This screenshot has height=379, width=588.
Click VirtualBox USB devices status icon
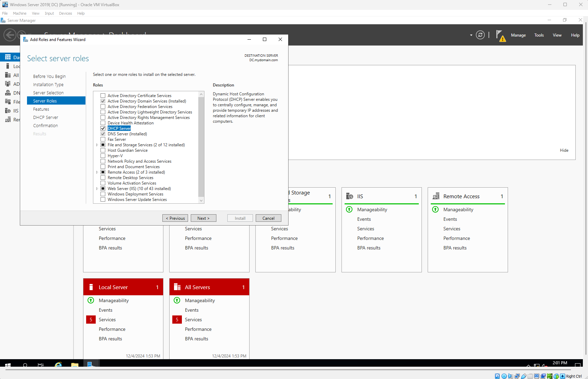point(523,376)
